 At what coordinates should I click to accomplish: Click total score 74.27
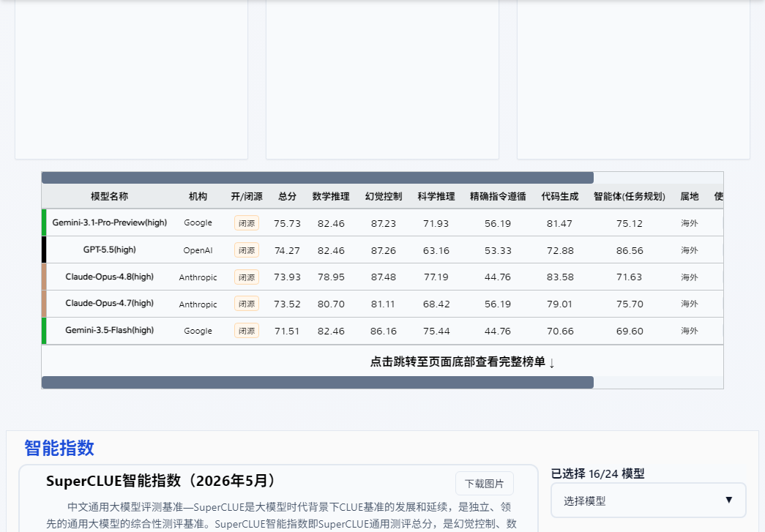(288, 251)
